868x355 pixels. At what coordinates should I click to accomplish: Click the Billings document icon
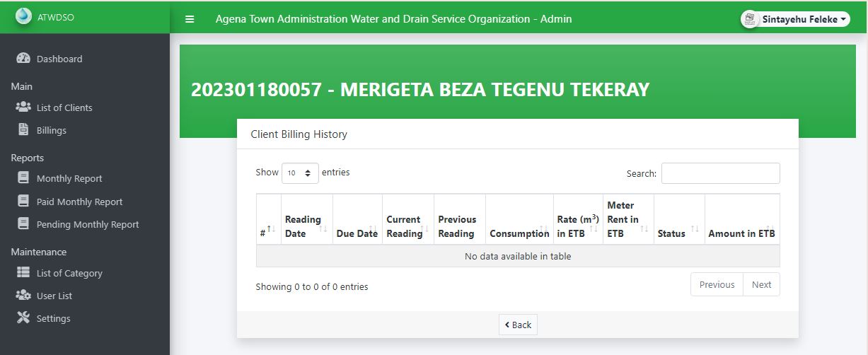pyautogui.click(x=23, y=130)
